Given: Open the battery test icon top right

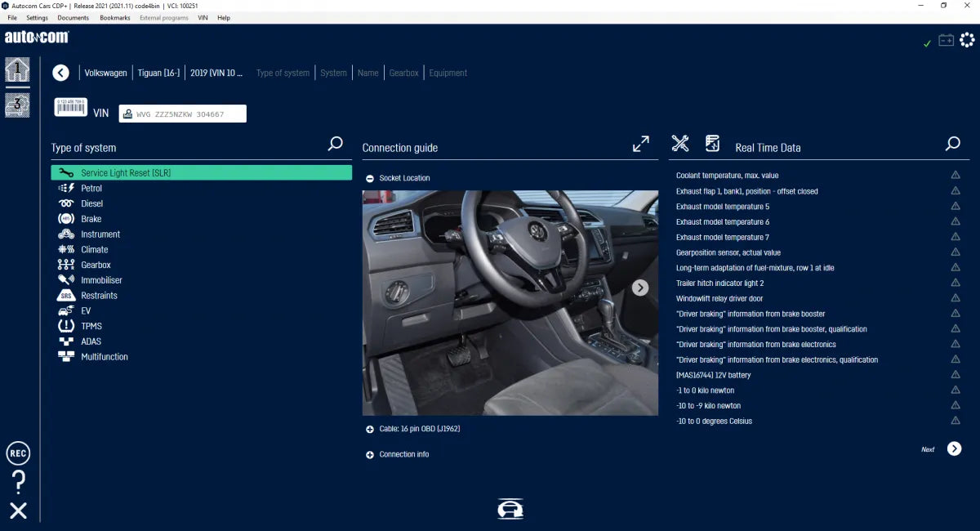Looking at the screenshot, I should 947,38.
